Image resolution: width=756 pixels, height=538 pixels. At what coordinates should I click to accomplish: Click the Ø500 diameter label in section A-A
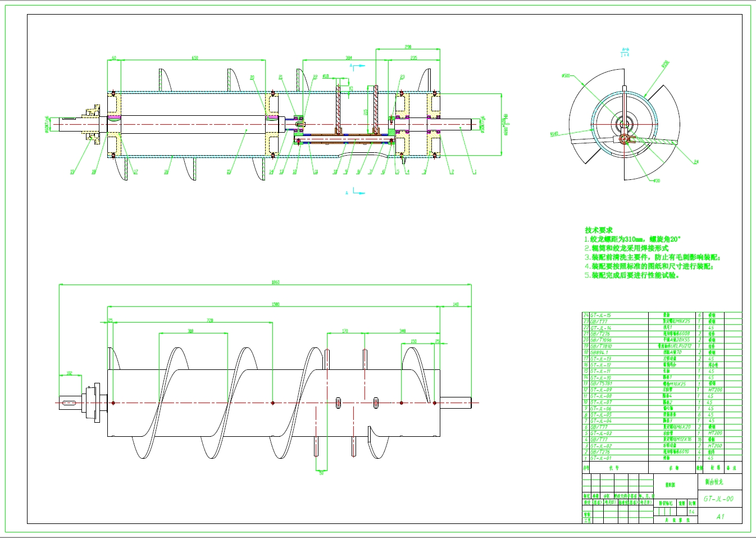[566, 76]
